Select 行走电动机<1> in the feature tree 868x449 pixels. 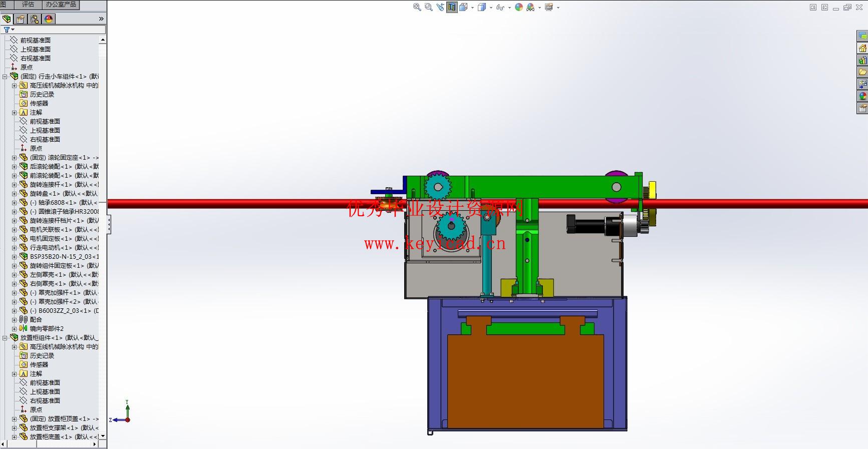pos(50,248)
